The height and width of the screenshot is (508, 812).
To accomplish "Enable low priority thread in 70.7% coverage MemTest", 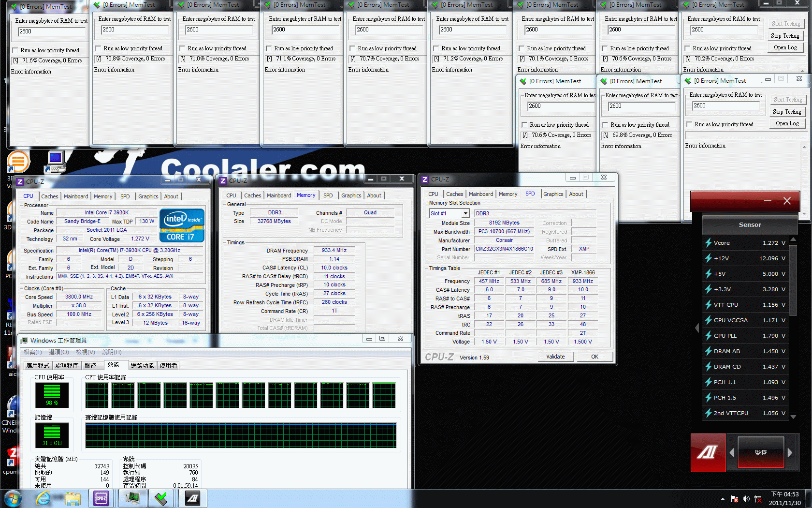I will click(352, 48).
